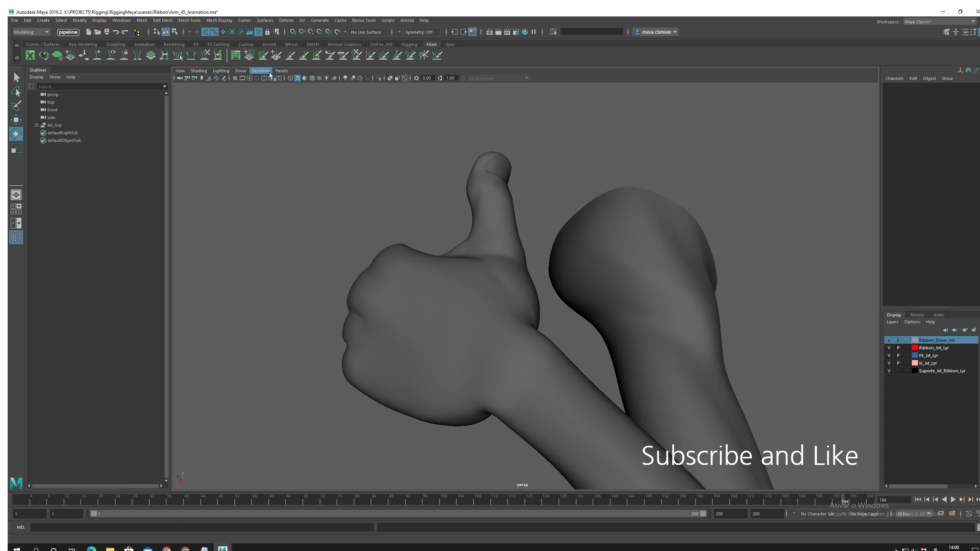The width and height of the screenshot is (980, 551).
Task: Select the arrow Select tool
Action: [x=16, y=78]
